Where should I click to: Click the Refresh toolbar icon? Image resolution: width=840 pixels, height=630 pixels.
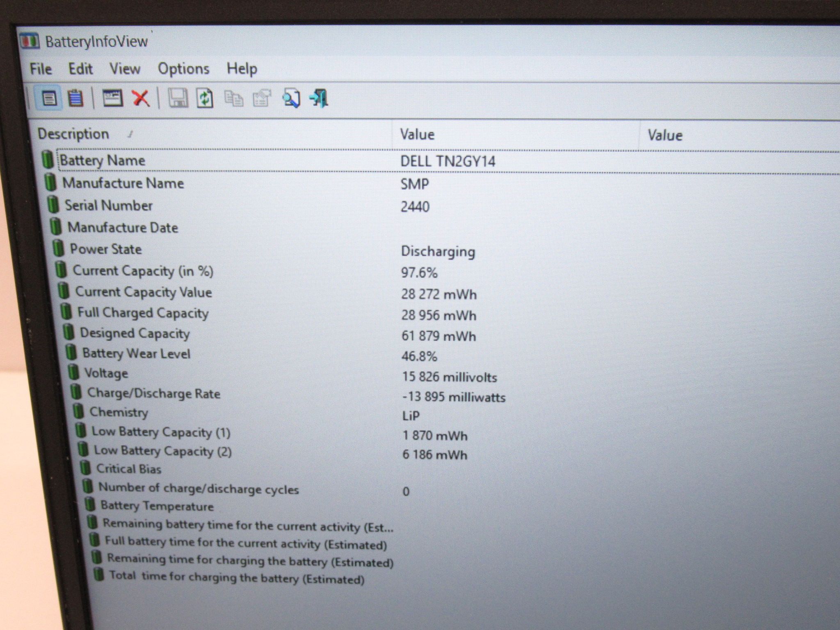pos(205,98)
